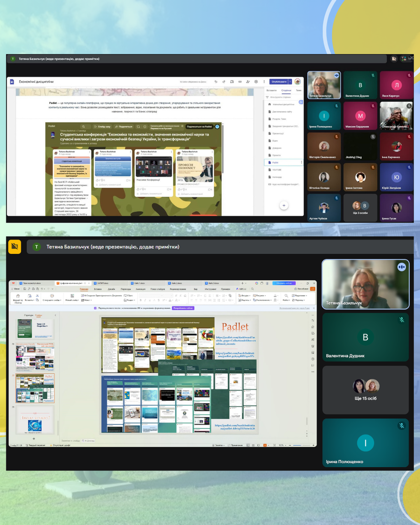Open dropdown arrow beside Опублікувати button

coord(290,82)
